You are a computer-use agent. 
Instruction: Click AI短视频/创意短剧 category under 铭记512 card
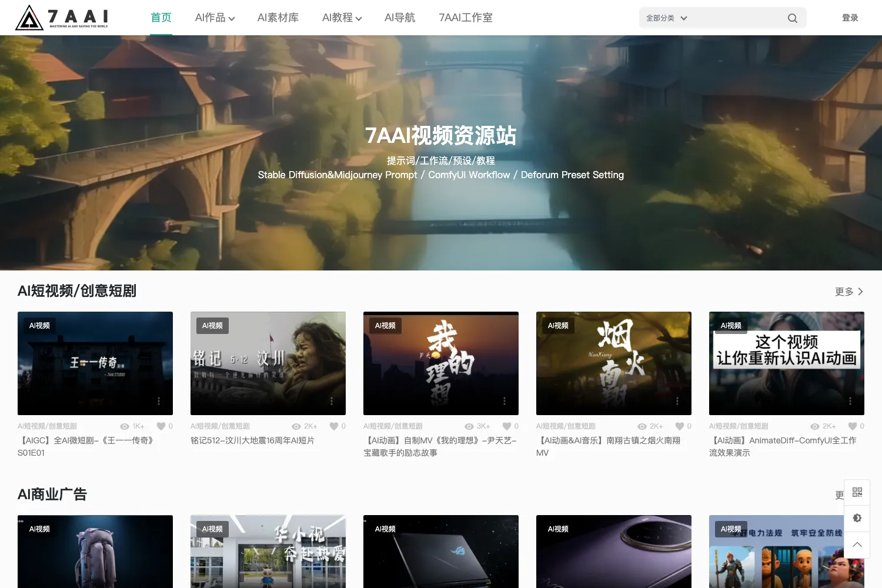pyautogui.click(x=220, y=426)
